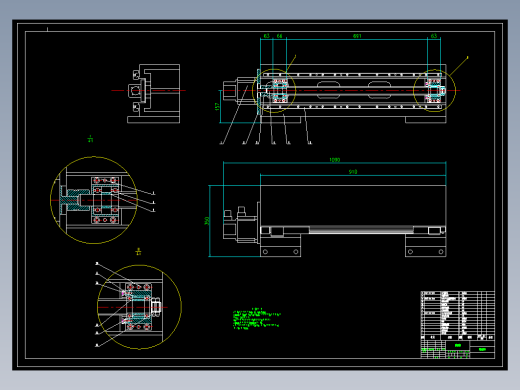
Task: Click the vertical 350 height dimension
Action: click(207, 221)
